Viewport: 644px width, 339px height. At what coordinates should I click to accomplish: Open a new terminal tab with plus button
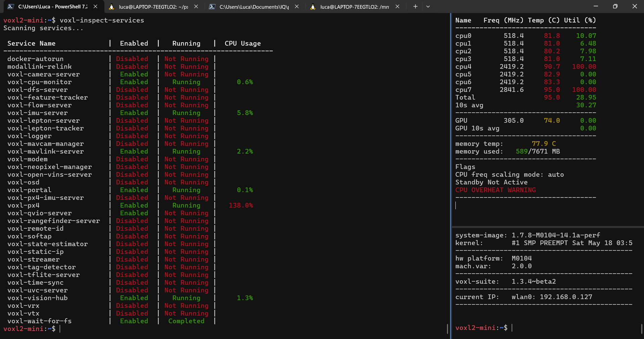(415, 6)
